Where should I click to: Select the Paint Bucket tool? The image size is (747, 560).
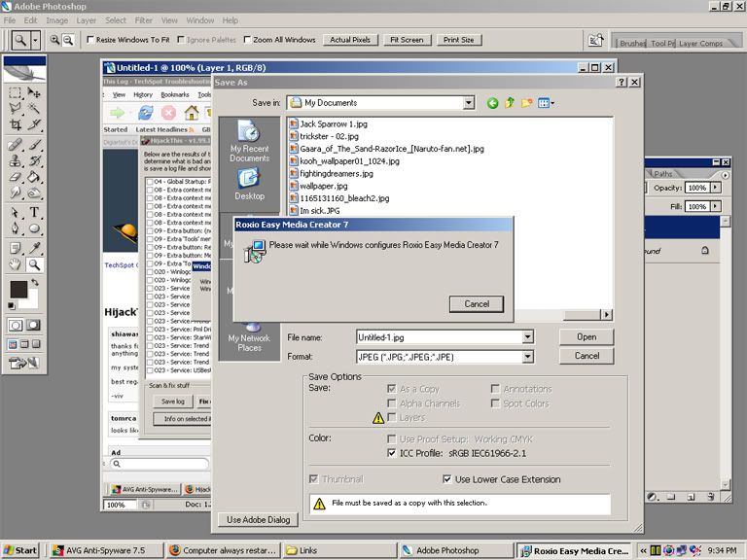coord(34,177)
